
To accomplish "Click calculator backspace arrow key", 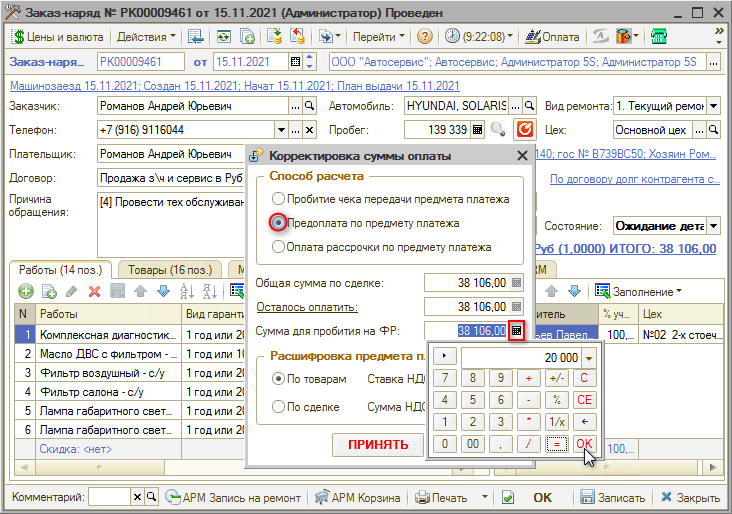I will (x=584, y=421).
